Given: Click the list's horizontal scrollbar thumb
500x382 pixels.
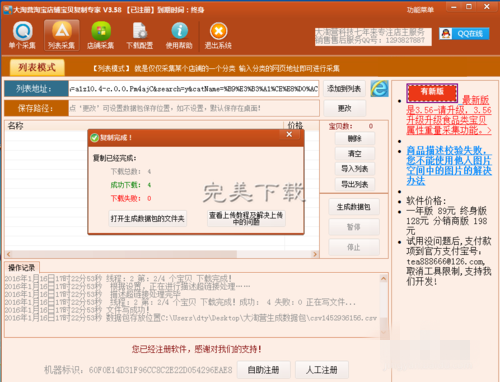Looking at the screenshot, I should point(124,254).
